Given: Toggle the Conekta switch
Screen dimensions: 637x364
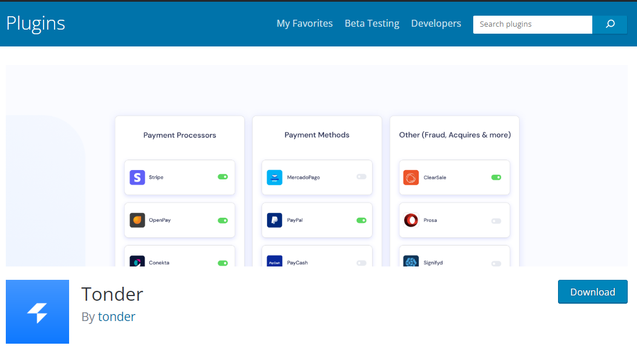Looking at the screenshot, I should click(222, 263).
